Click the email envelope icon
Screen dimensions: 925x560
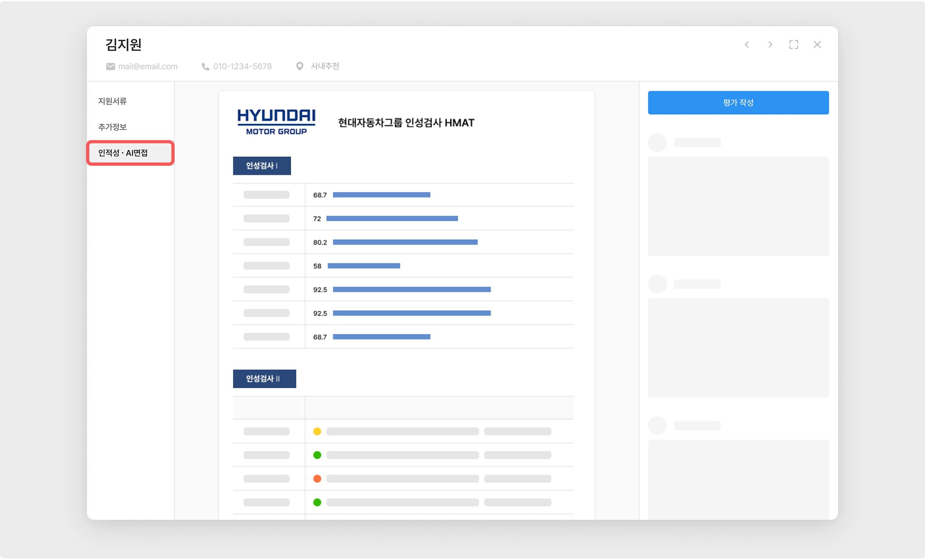(110, 66)
